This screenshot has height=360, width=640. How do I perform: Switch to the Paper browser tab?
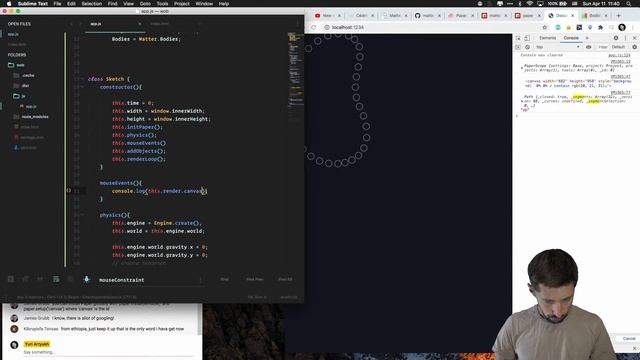click(461, 16)
